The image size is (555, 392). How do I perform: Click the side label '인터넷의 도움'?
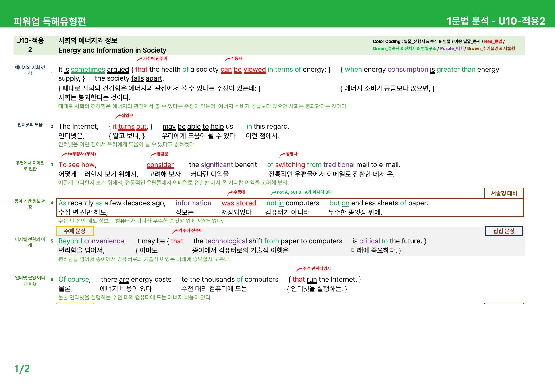pos(30,124)
